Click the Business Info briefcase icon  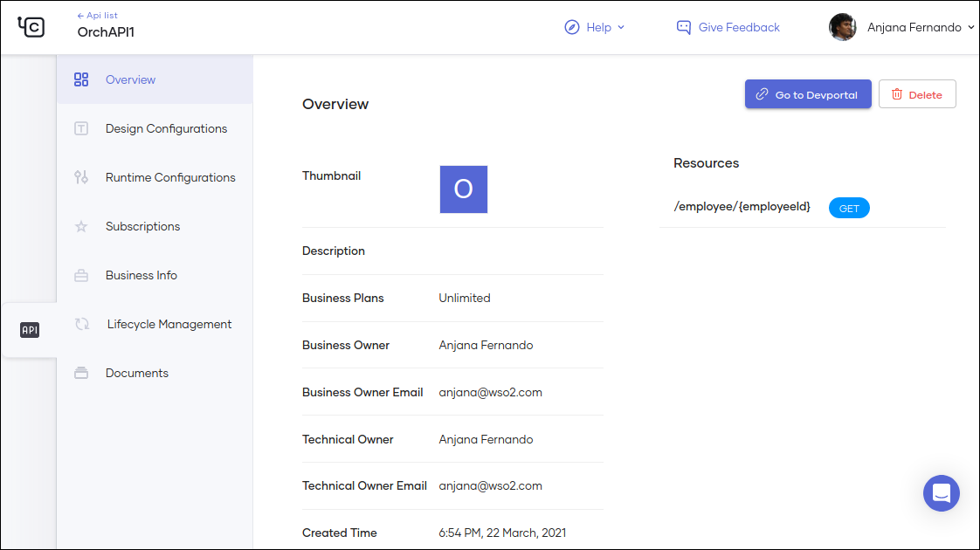click(x=81, y=275)
